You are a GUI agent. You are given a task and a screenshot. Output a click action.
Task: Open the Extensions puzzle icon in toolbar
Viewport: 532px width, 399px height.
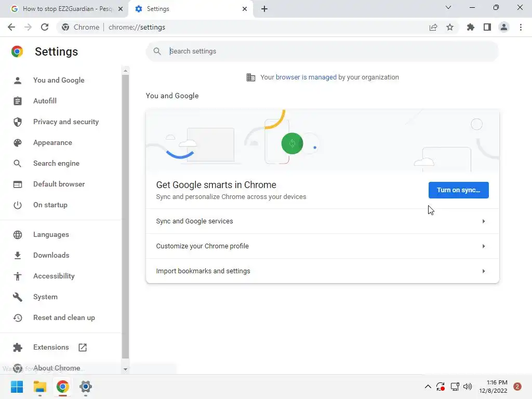pos(471,27)
